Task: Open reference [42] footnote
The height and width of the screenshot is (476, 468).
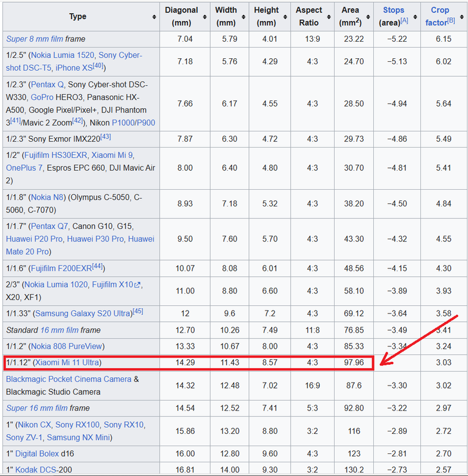Action: click(x=77, y=121)
